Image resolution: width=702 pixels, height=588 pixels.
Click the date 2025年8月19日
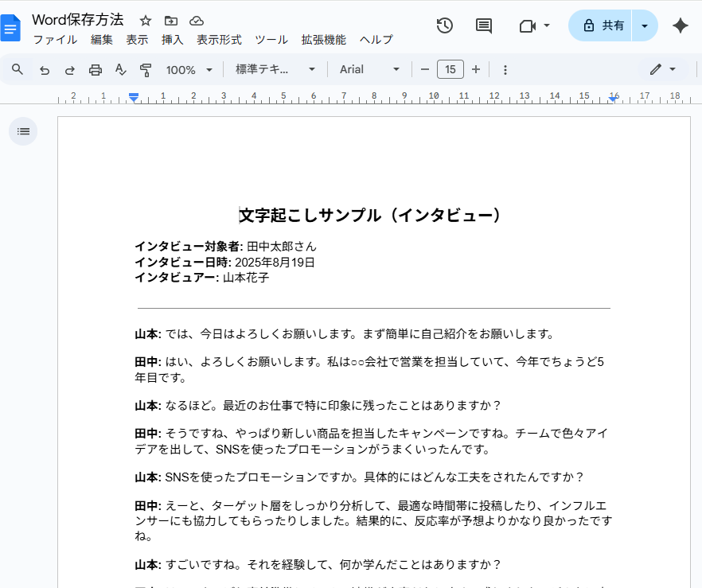[x=275, y=263]
